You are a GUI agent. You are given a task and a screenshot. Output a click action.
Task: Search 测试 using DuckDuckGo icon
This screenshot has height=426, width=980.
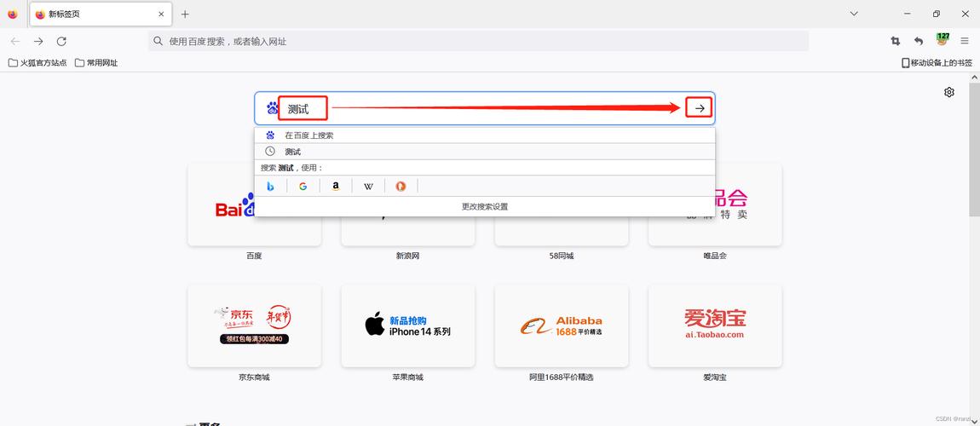(401, 186)
